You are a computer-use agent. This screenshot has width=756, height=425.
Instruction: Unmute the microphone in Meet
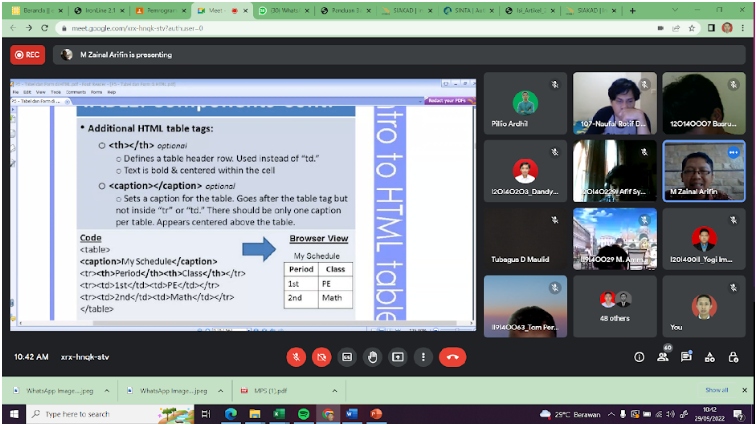click(x=296, y=356)
